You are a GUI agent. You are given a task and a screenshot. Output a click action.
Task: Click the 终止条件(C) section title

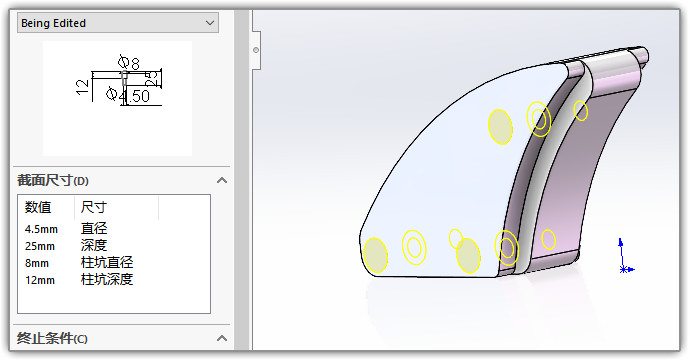(52, 338)
